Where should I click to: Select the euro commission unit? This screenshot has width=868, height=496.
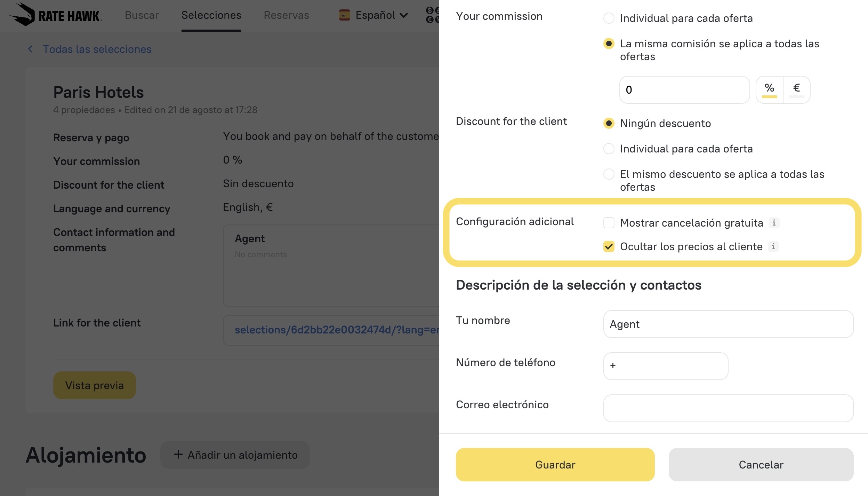tap(796, 89)
